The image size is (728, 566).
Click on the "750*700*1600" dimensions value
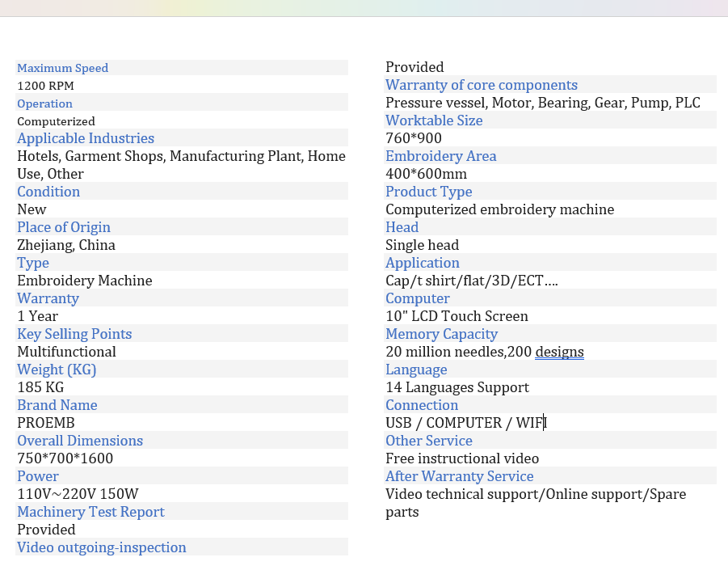pyautogui.click(x=65, y=458)
